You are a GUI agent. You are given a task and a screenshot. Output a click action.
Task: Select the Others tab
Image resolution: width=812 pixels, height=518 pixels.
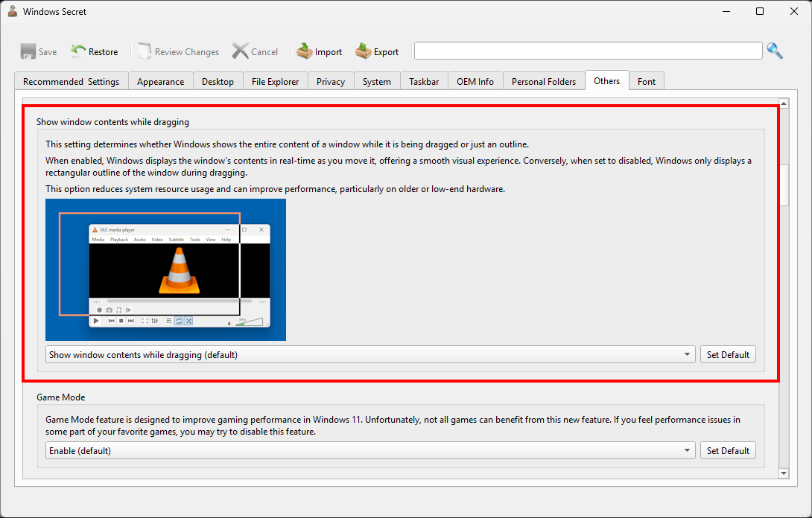607,80
